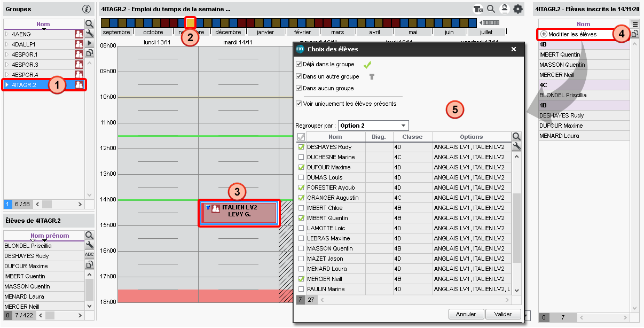
Task: Click the copy icon in right Élèves inscrits panel
Action: pyautogui.click(x=635, y=34)
